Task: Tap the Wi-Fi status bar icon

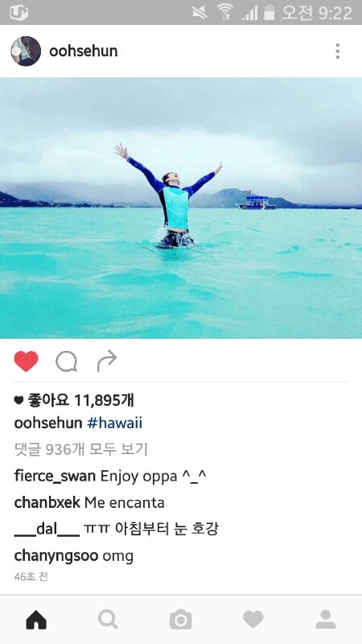Action: tap(225, 12)
